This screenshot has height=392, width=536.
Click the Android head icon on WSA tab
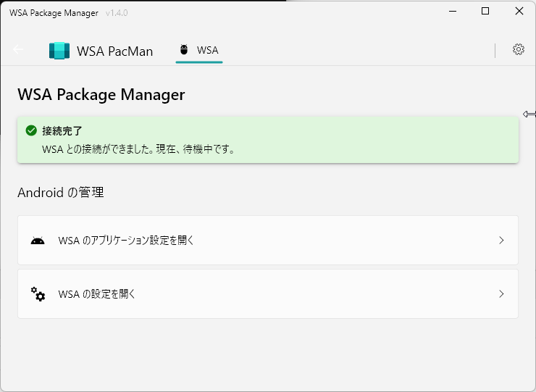[x=184, y=50]
